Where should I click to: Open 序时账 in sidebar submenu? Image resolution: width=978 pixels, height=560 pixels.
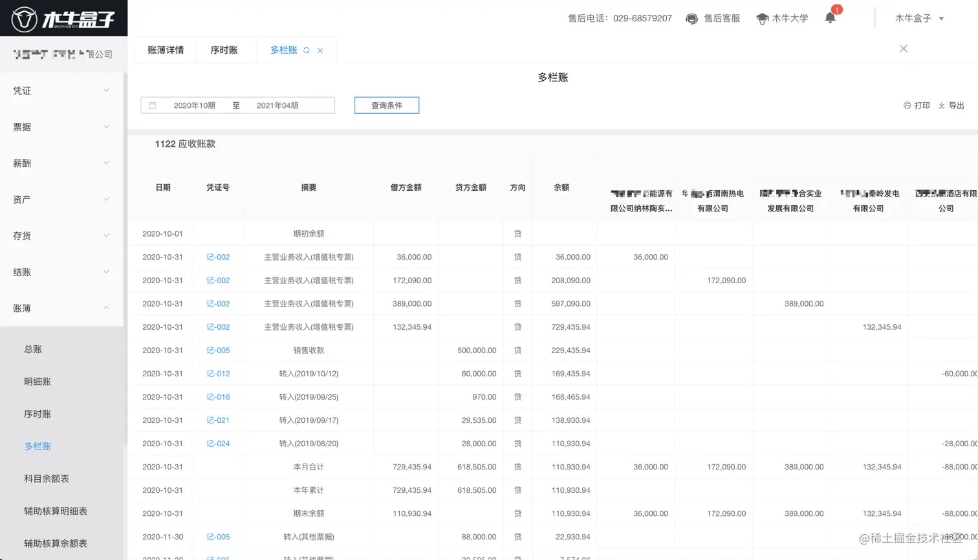[x=38, y=414]
